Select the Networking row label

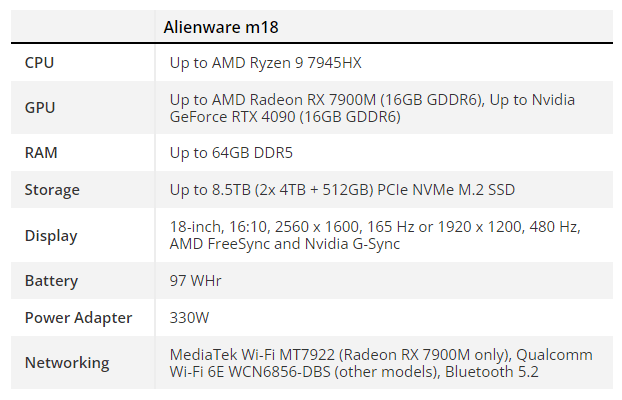[x=67, y=363]
